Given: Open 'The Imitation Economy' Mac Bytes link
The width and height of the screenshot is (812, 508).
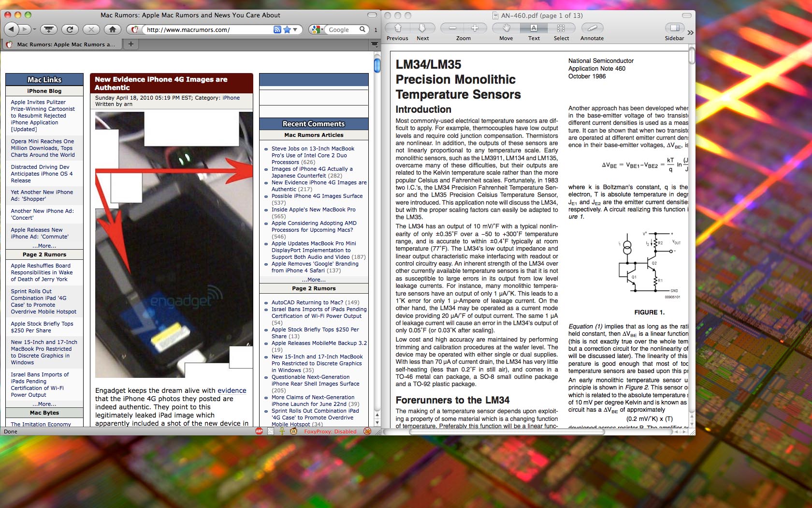Looking at the screenshot, I should [x=41, y=424].
